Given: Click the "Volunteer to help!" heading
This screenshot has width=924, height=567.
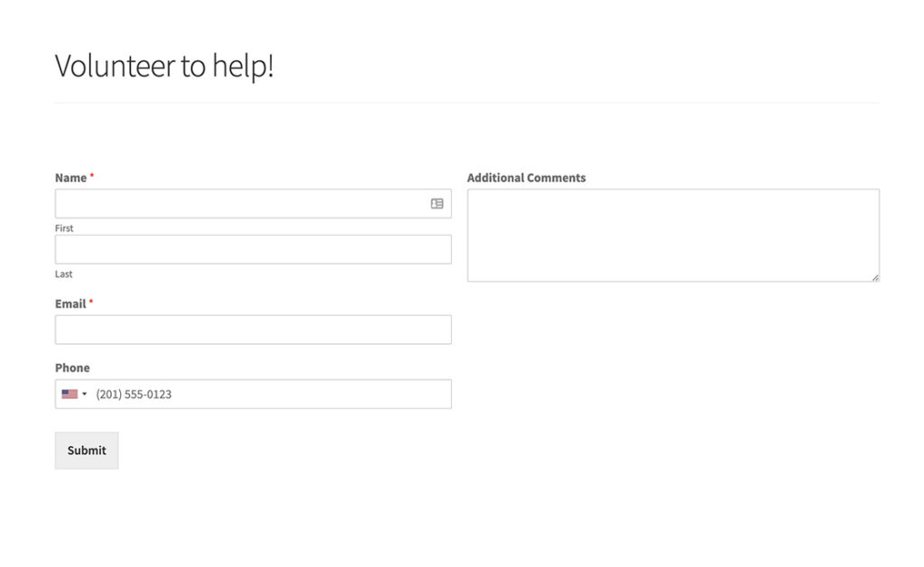Looking at the screenshot, I should [164, 66].
